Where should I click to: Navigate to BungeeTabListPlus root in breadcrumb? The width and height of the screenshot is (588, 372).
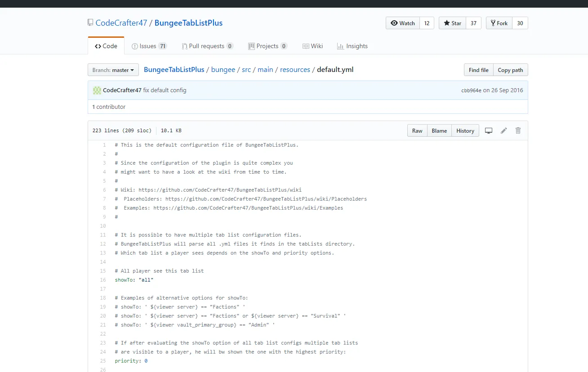coord(174,70)
